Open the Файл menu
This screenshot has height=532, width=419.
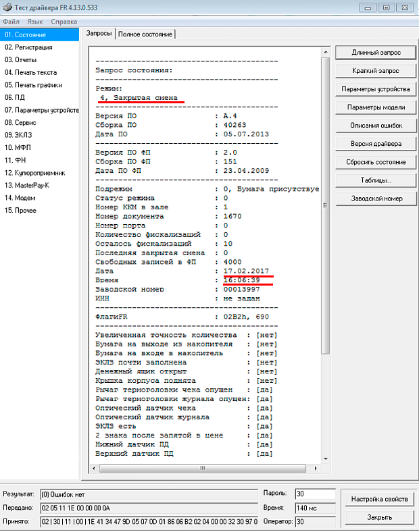[x=11, y=22]
